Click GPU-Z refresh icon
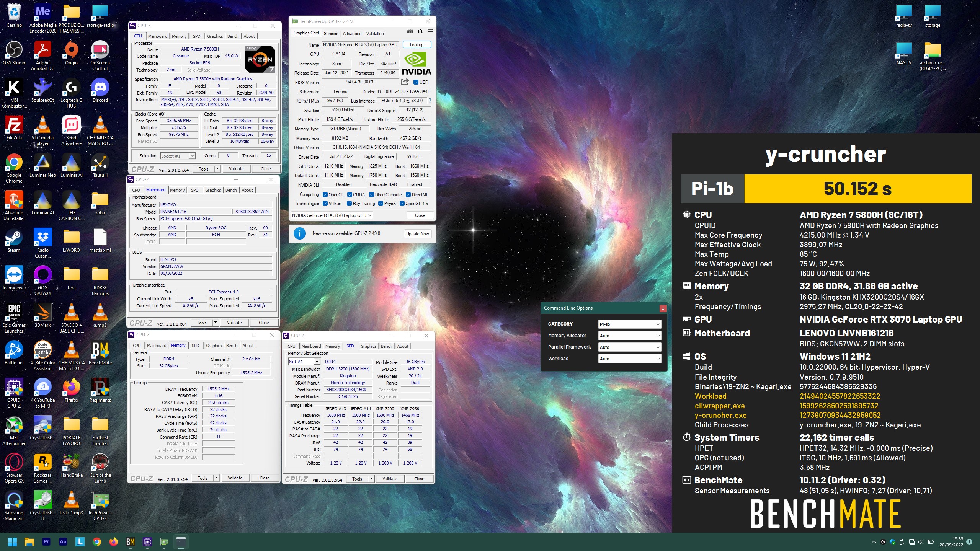The height and width of the screenshot is (551, 980). [420, 32]
